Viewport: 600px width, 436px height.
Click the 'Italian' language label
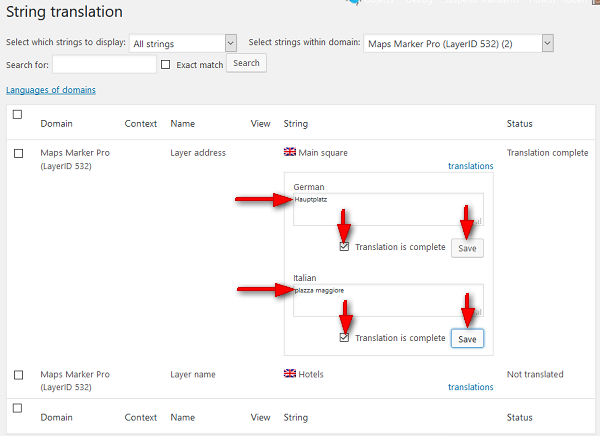pyautogui.click(x=305, y=278)
